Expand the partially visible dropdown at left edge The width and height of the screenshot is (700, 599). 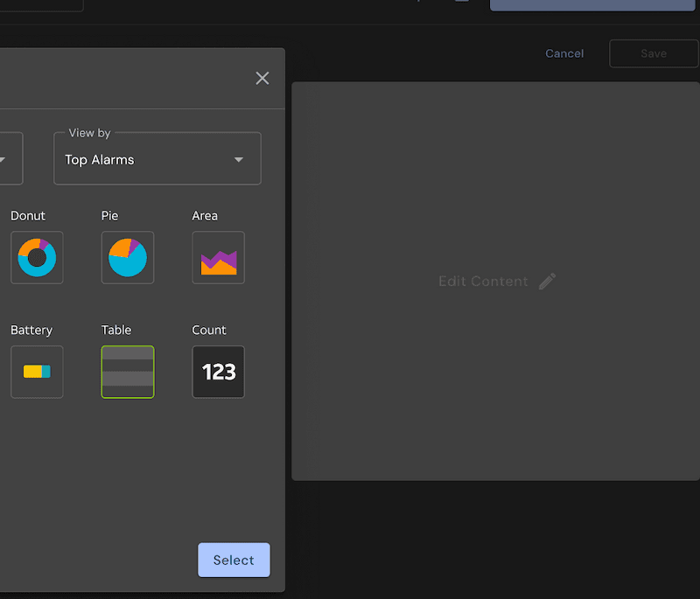7,158
